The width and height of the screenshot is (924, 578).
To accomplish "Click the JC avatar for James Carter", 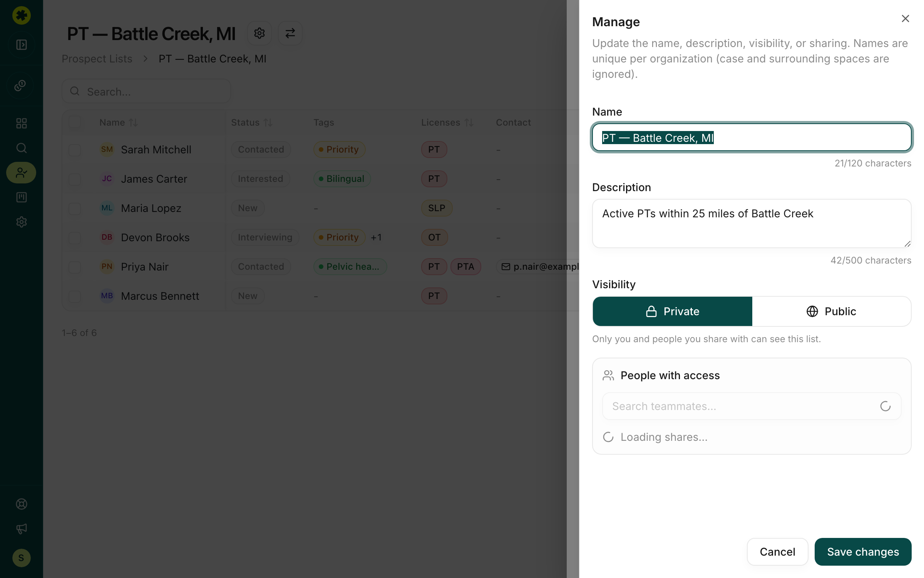I will [107, 179].
